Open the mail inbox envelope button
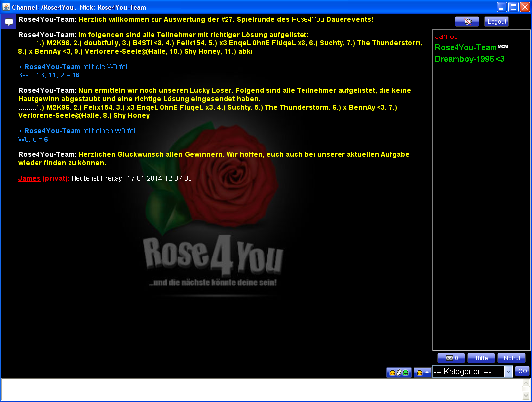 [x=451, y=358]
